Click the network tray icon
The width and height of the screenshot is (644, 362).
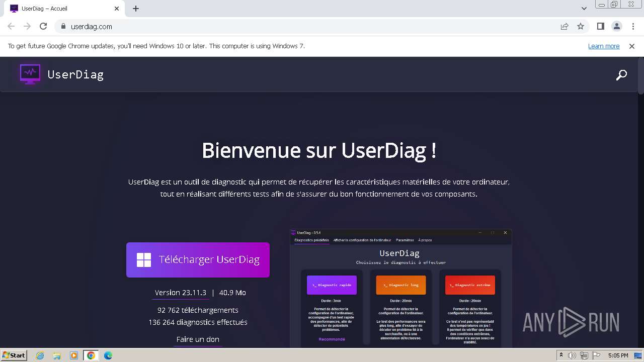pos(584,355)
